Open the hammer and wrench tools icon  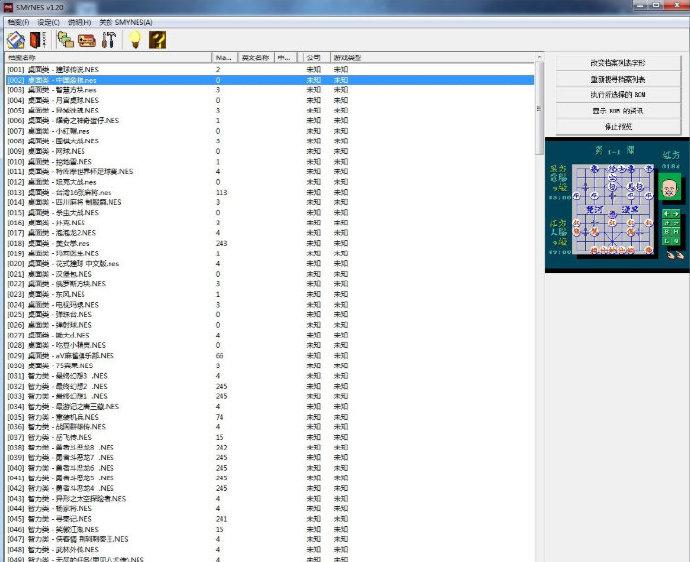(108, 40)
